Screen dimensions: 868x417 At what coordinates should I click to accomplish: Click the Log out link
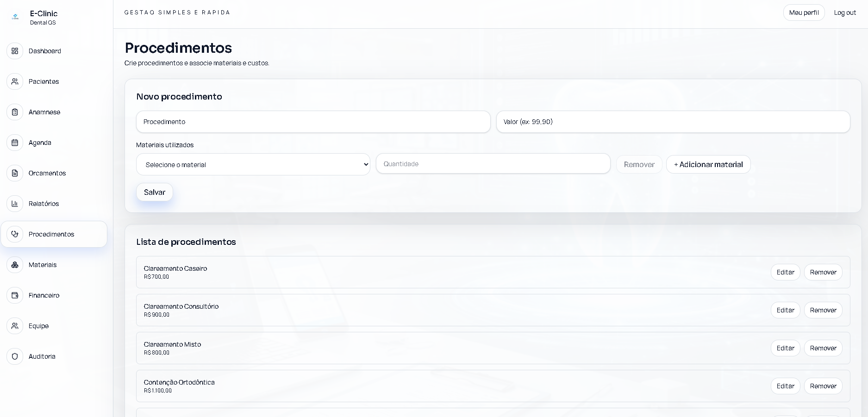coord(845,12)
